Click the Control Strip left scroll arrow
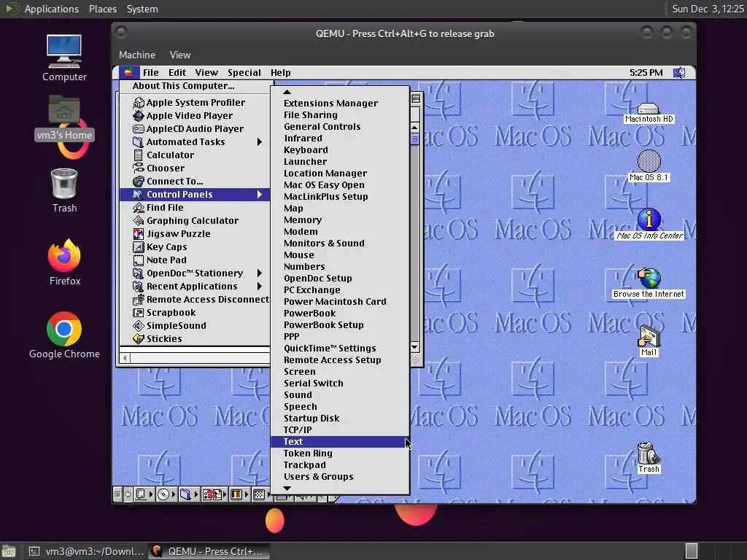The image size is (747, 560). coord(128,495)
